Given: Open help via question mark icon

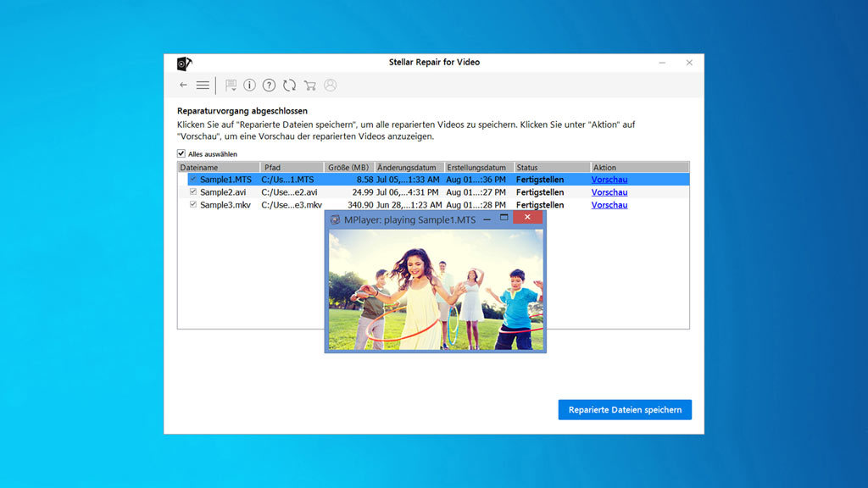Looking at the screenshot, I should coord(269,86).
